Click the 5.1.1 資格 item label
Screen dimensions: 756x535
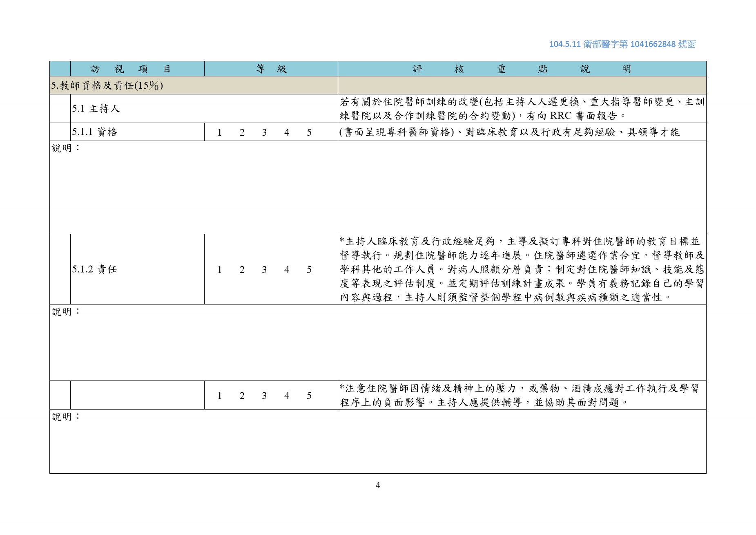(x=95, y=132)
